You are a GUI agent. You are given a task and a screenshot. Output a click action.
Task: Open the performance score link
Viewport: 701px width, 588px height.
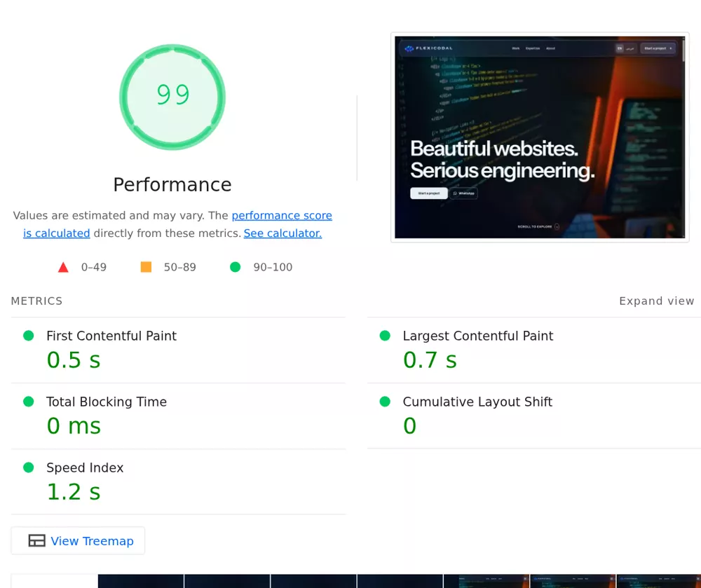coord(282,215)
